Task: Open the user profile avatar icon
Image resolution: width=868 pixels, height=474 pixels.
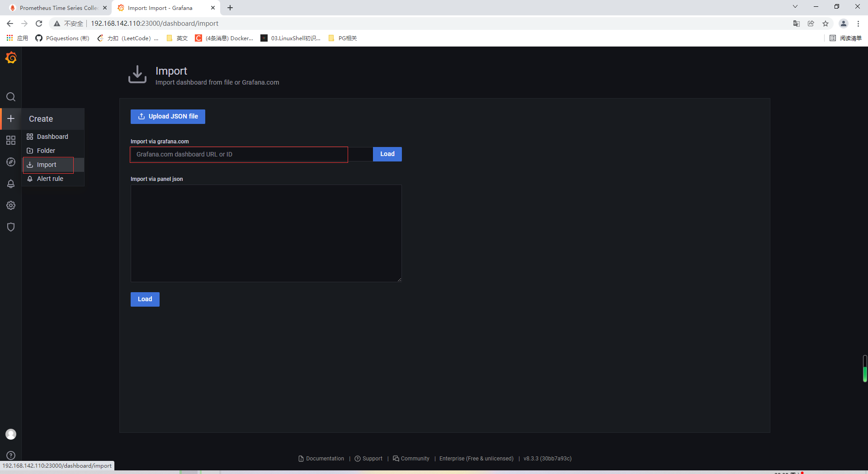Action: tap(11, 434)
